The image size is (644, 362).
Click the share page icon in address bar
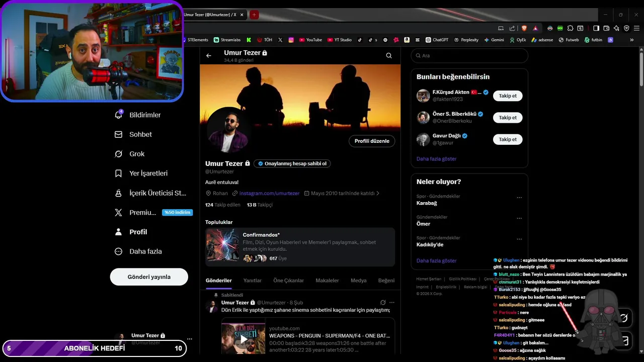coord(512,28)
